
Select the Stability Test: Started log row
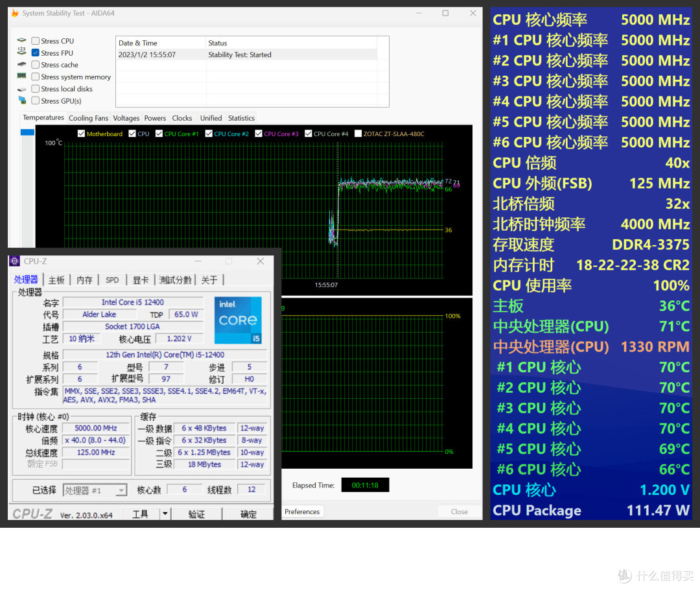[x=246, y=54]
